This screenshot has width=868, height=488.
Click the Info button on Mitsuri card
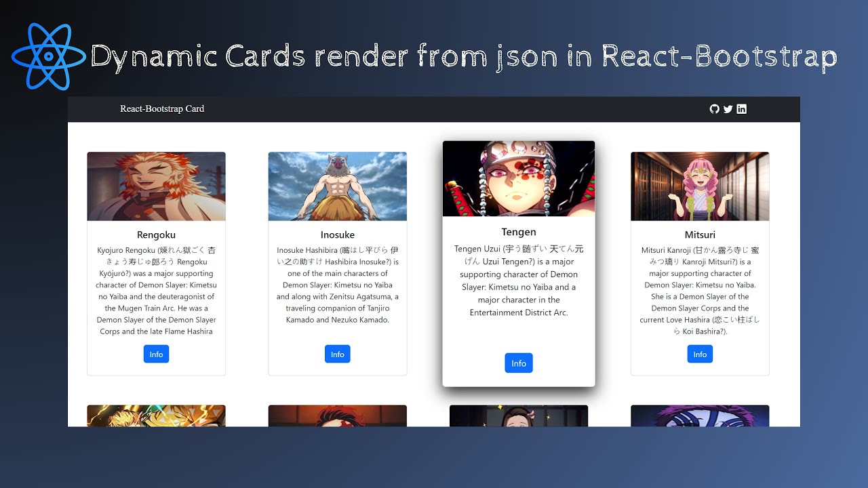tap(700, 354)
